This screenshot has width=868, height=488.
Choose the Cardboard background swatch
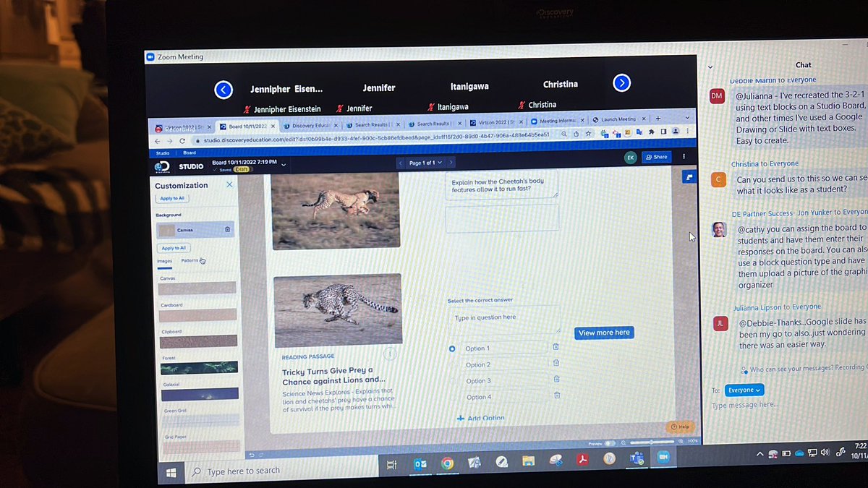(x=198, y=314)
